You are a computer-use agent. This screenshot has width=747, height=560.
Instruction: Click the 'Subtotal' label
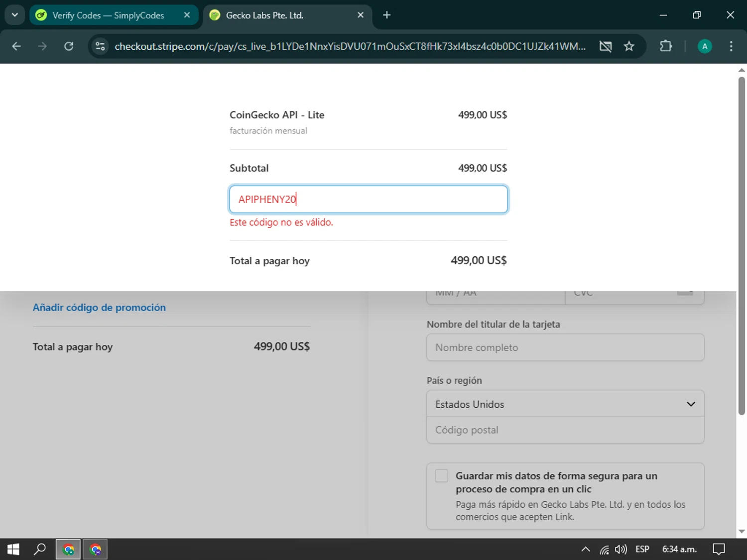(x=249, y=168)
